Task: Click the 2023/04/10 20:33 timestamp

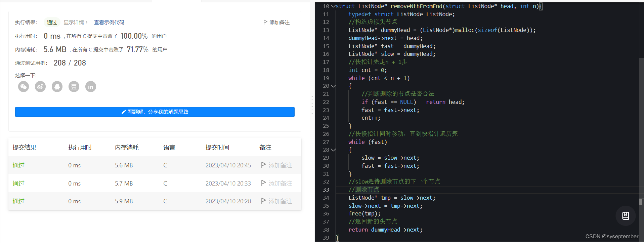Action: pyautogui.click(x=228, y=183)
